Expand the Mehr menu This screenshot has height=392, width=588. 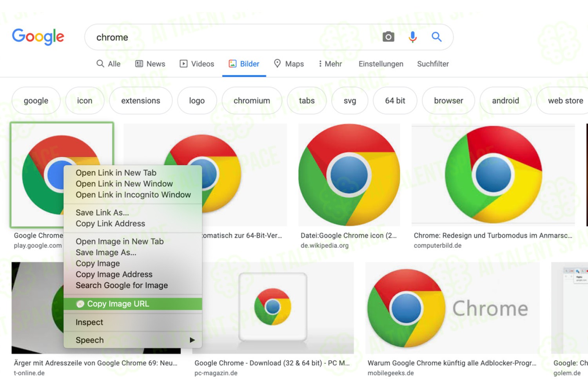click(330, 64)
